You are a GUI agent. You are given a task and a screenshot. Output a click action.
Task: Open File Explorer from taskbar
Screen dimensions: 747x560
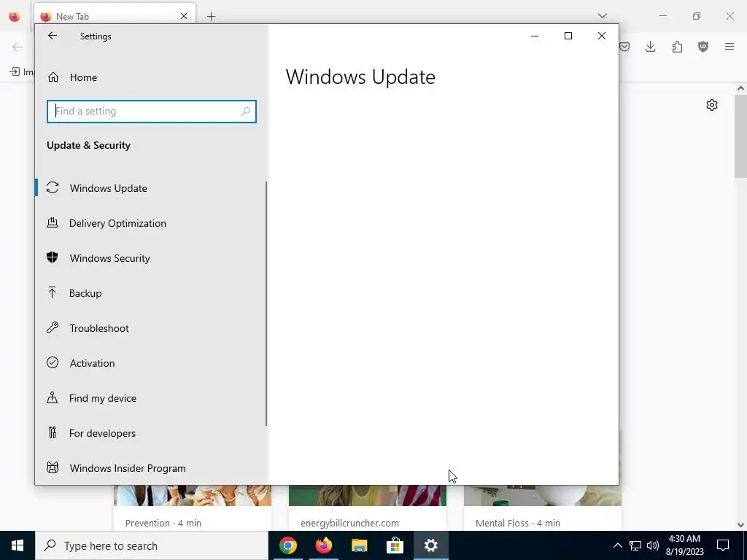pyautogui.click(x=359, y=545)
